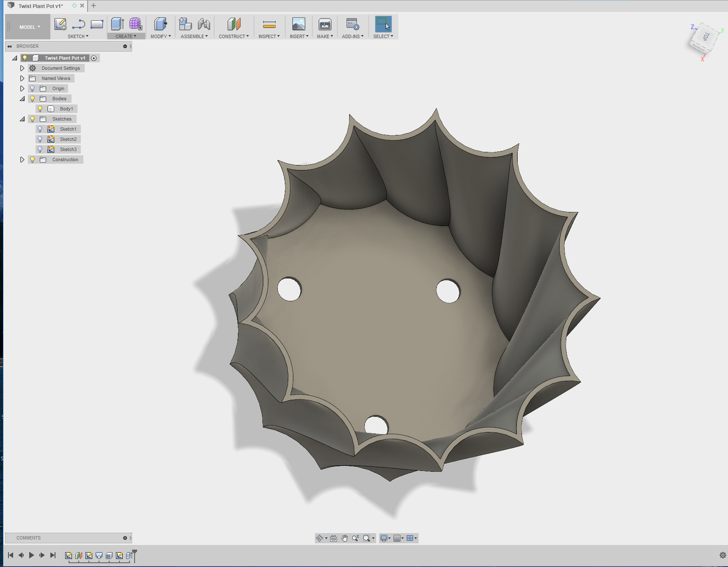The image size is (728, 567).
Task: Click the Orbit navigation icon
Action: click(x=320, y=538)
